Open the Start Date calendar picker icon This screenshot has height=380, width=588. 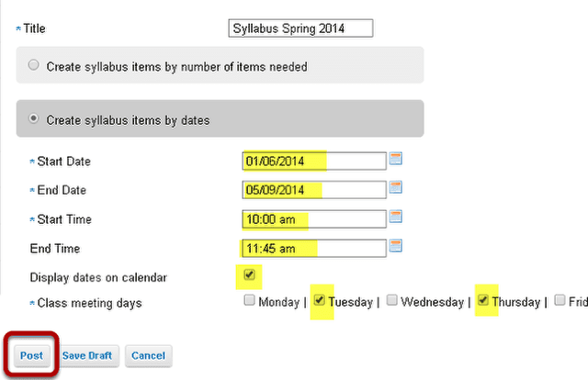[396, 159]
